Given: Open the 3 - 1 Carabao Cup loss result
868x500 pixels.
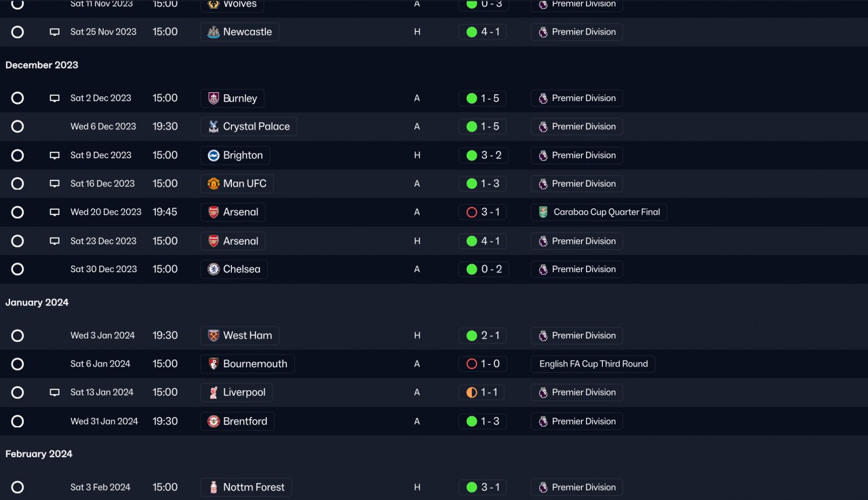Looking at the screenshot, I should click(483, 212).
